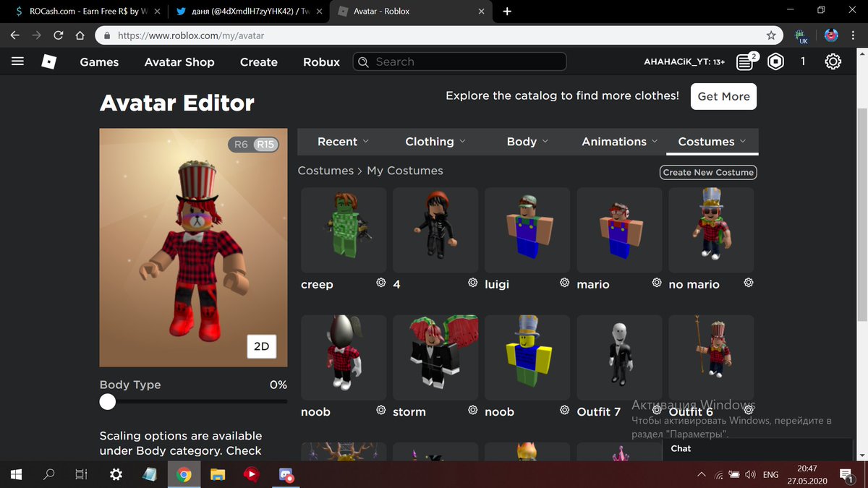868x488 pixels.
Task: Open Windows notification center icon
Action: [x=846, y=475]
